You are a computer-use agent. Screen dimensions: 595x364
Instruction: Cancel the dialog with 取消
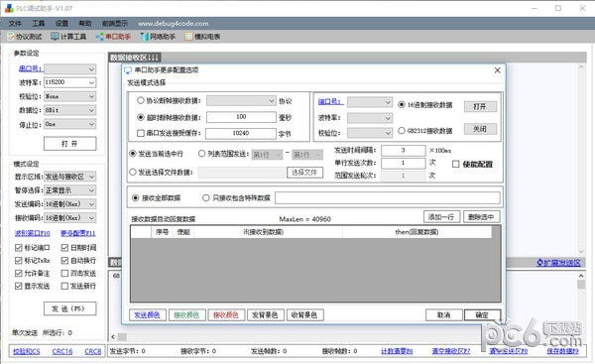[x=443, y=315]
